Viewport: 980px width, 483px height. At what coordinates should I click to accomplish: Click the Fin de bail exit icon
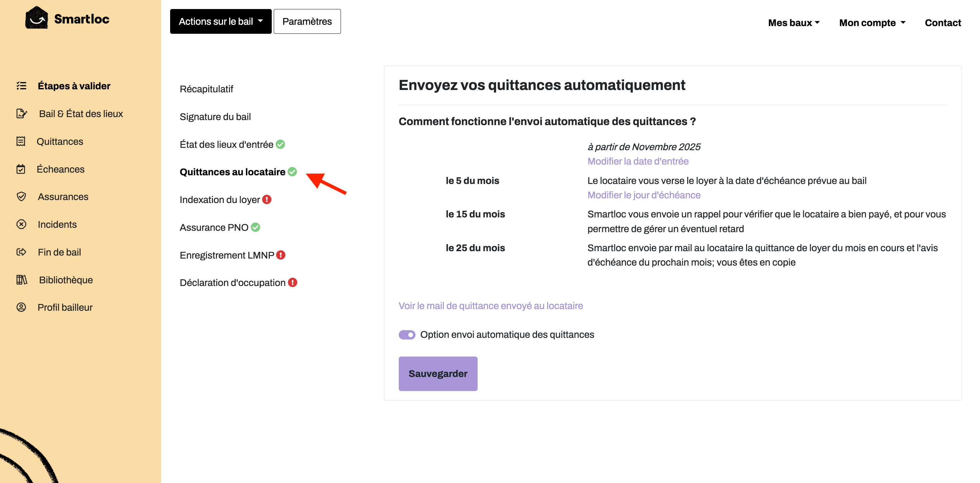[21, 252]
